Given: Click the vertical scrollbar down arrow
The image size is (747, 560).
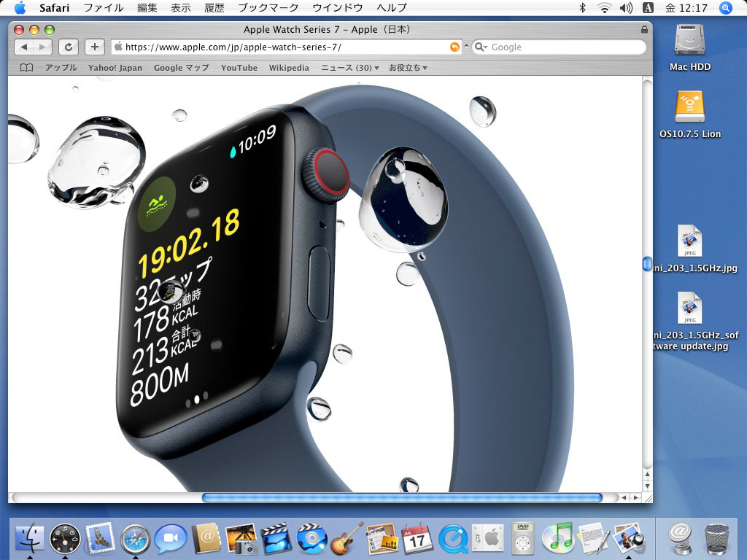Looking at the screenshot, I should (x=647, y=486).
